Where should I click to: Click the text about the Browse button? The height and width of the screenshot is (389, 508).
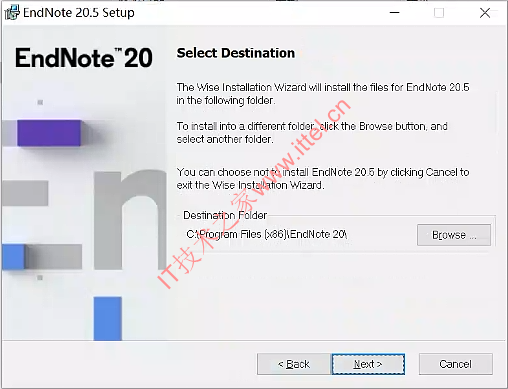[x=312, y=133]
